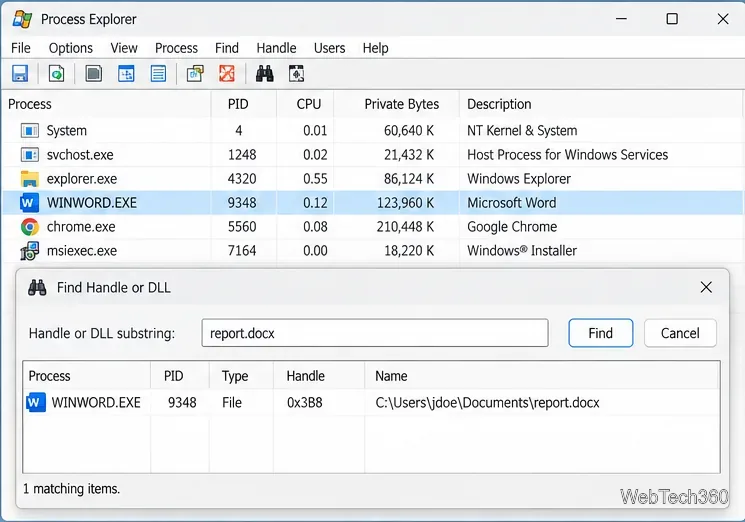Click the Find button in dialog

[601, 333]
